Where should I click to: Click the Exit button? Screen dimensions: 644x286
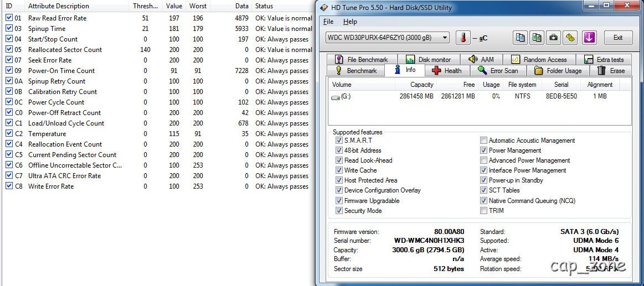pyautogui.click(x=618, y=37)
